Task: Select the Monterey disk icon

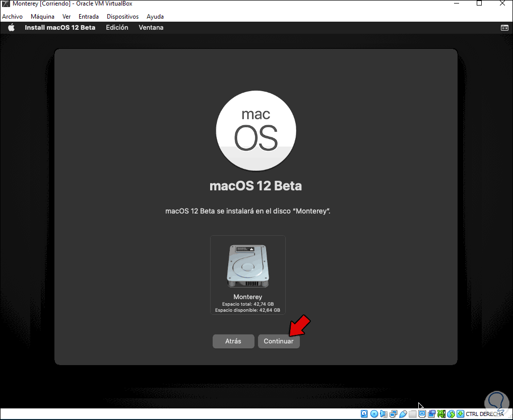Action: pyautogui.click(x=247, y=266)
